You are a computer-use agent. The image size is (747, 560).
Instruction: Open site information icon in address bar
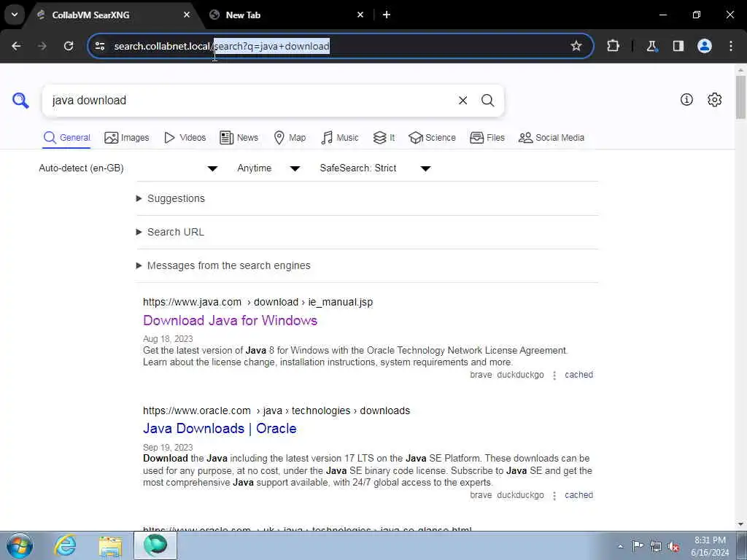[99, 46]
